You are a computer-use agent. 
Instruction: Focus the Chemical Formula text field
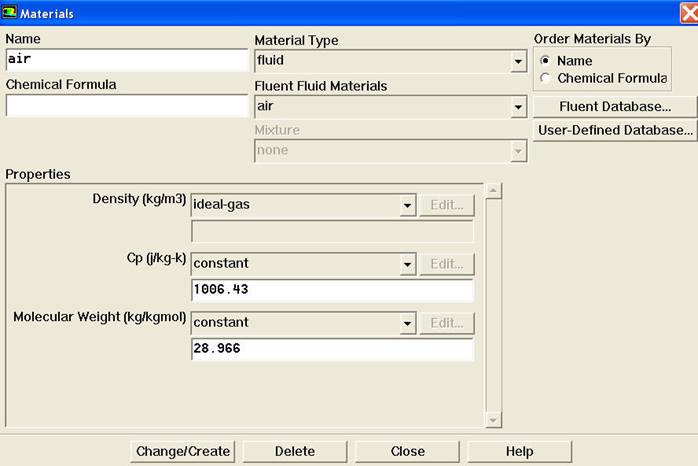126,106
